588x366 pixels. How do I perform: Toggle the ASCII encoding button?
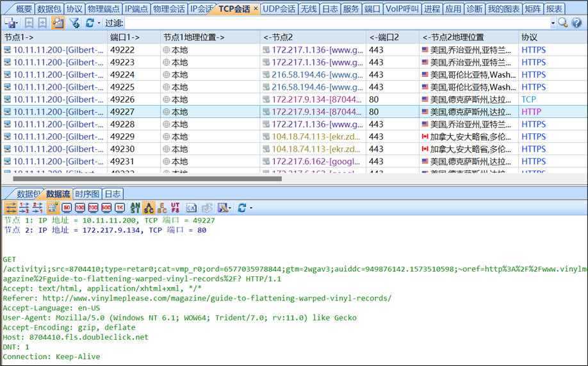pos(149,208)
